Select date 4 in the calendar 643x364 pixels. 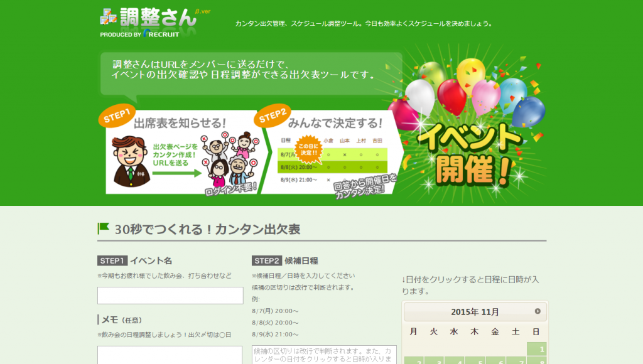[x=455, y=361]
